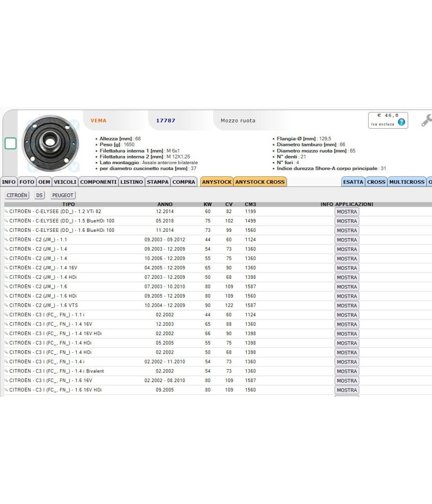Open the COMPONENTI tab
Image resolution: width=432 pixels, height=504 pixels.
[x=98, y=182]
